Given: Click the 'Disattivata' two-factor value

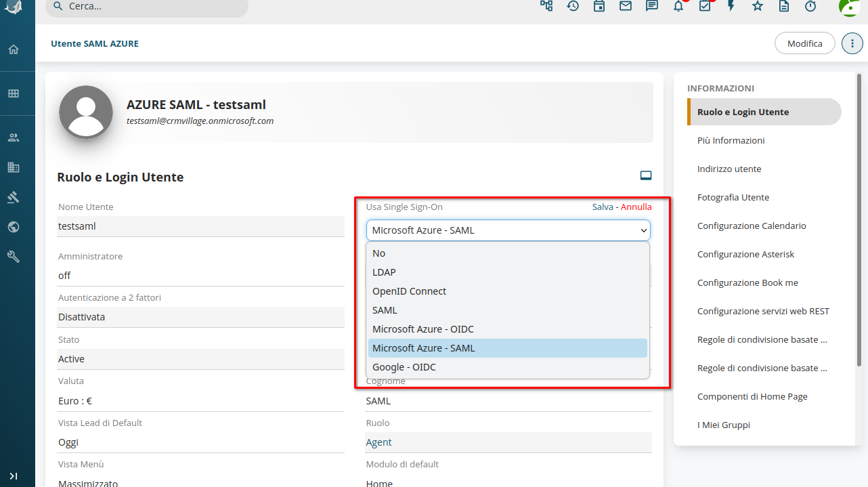Looking at the screenshot, I should coord(81,317).
